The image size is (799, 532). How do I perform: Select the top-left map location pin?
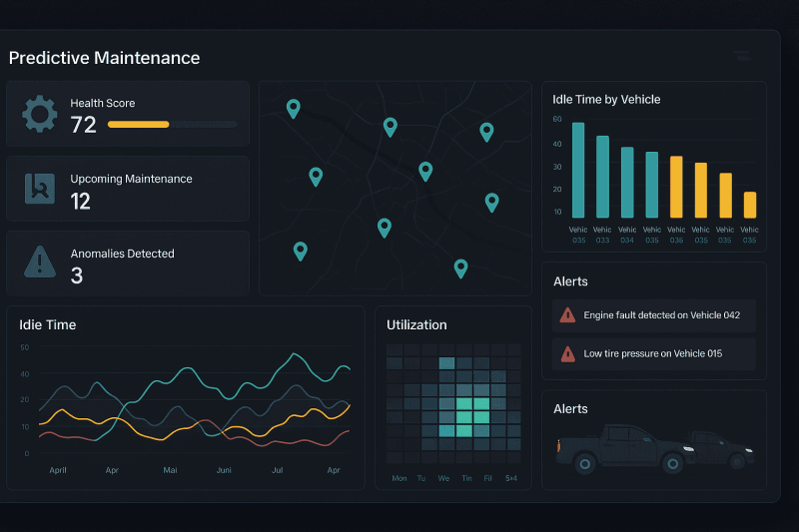click(293, 109)
